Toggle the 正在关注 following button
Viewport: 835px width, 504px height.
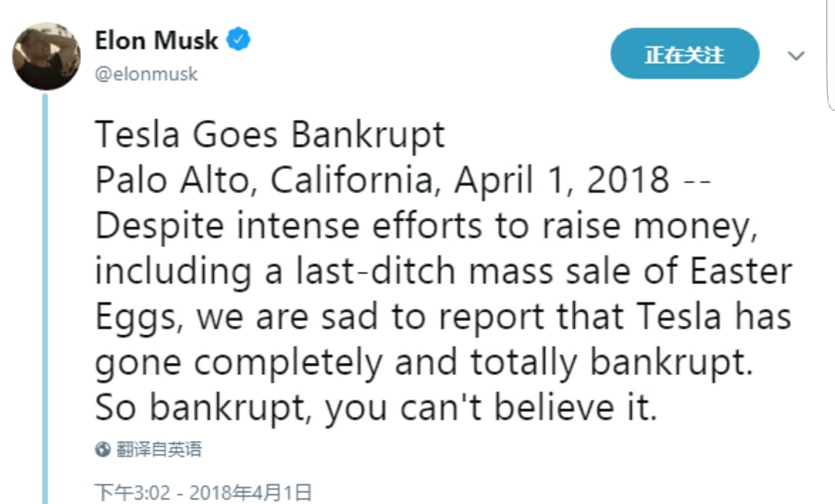685,54
